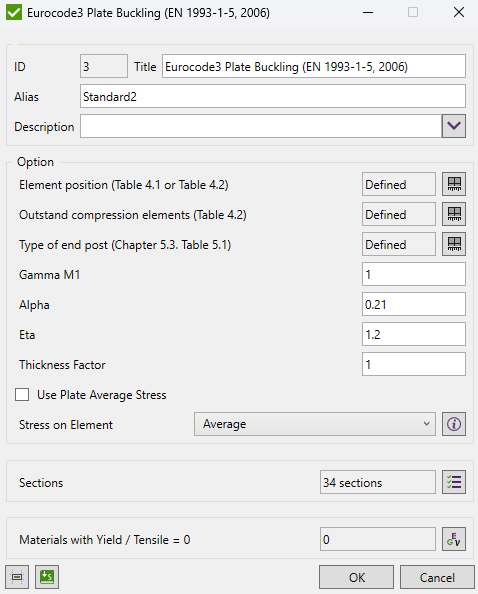Click the Alpha value field

[x=414, y=304]
